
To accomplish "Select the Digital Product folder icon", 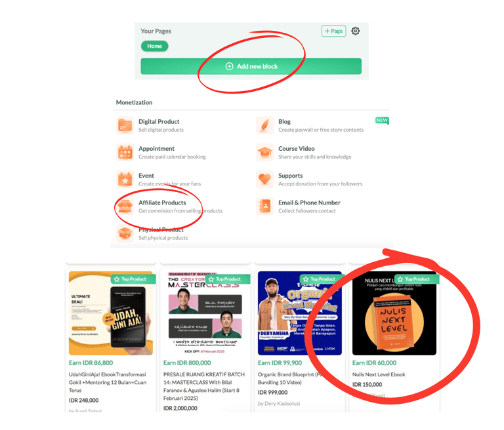I will point(125,125).
